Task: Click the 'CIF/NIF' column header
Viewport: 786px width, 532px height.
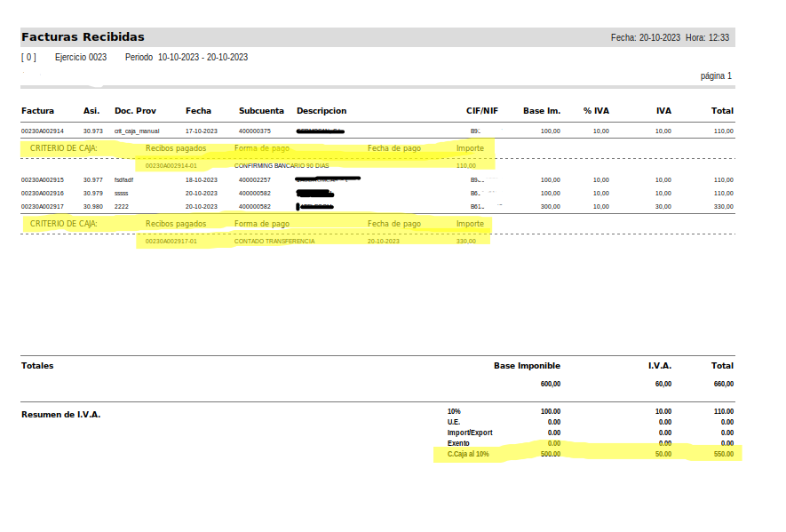Action: click(482, 111)
